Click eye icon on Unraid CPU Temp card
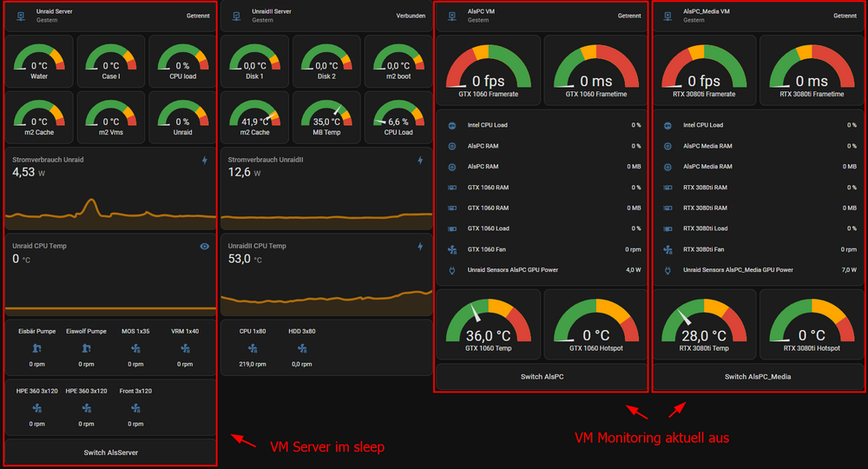This screenshot has height=469, width=868. [x=204, y=247]
